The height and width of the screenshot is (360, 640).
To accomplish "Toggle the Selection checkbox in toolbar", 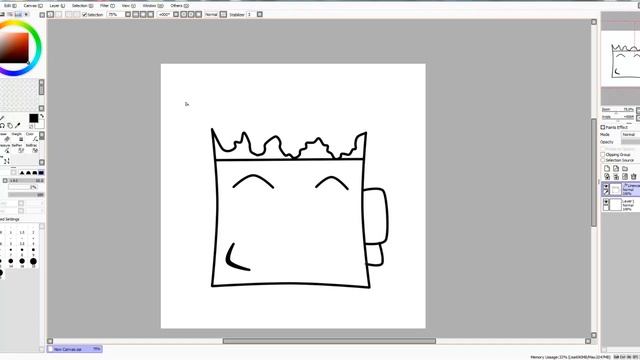I will click(x=84, y=15).
